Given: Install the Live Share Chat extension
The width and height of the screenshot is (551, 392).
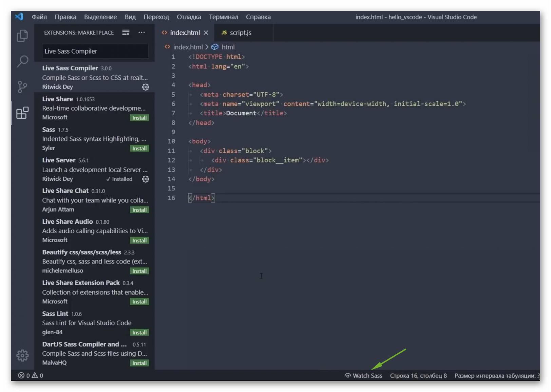Looking at the screenshot, I should coord(139,210).
